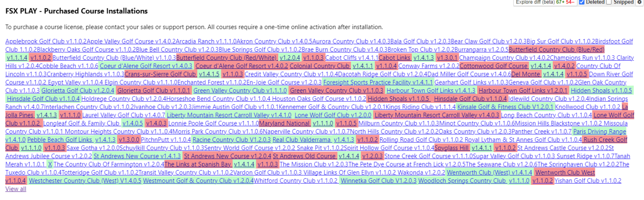Go to Yishan Golf Club v1.1.0.2
Image resolution: width=644 pixels, height=200 pixels.
coord(588,181)
